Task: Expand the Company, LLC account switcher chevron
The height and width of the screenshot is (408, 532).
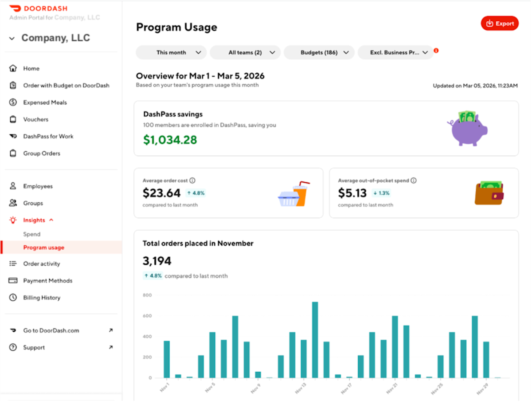Action: pyautogui.click(x=12, y=39)
